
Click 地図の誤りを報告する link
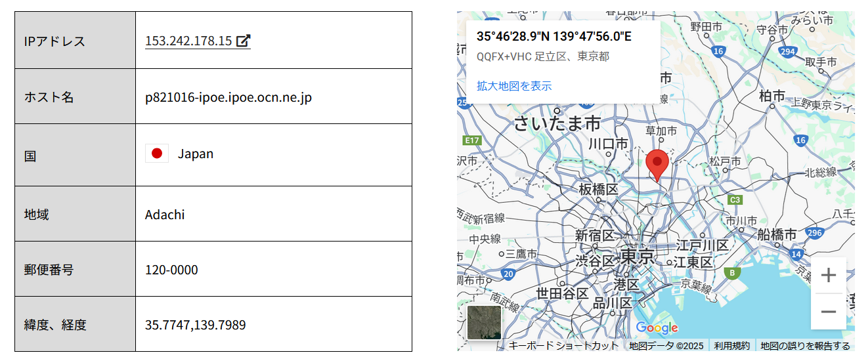point(806,345)
